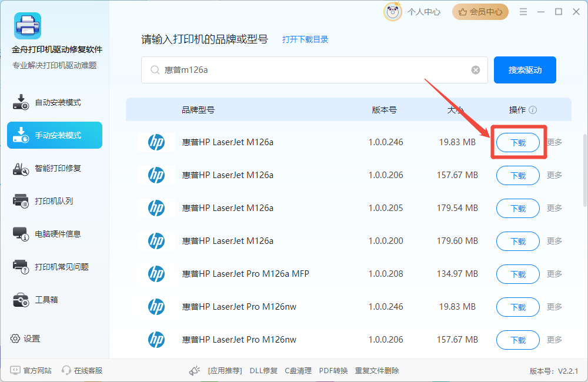Click HP logo of version 1.0.0.205 row
Viewport: 588px width, 382px height.
click(x=156, y=208)
